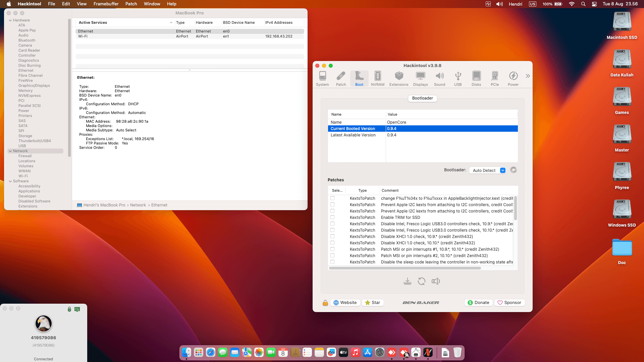
Task: Check Disable XHCI 1.0 check 10.10.* patch
Action: (332, 243)
